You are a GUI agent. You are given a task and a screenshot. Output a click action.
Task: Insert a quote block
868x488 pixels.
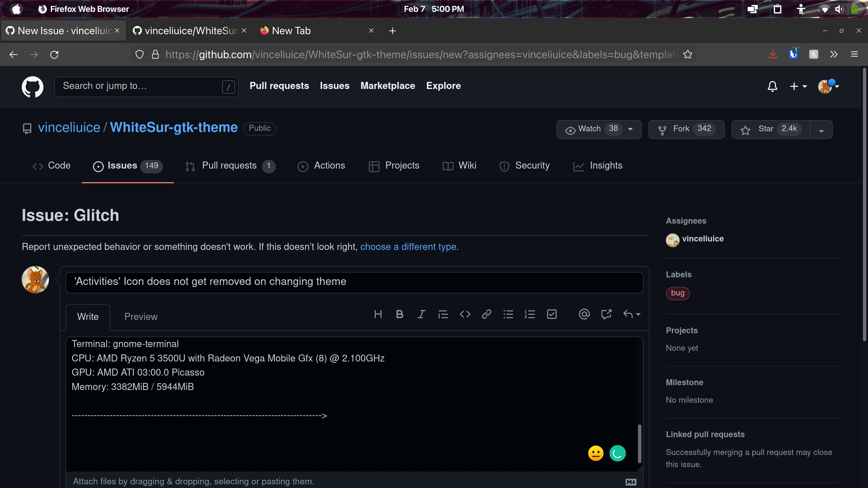(x=443, y=314)
